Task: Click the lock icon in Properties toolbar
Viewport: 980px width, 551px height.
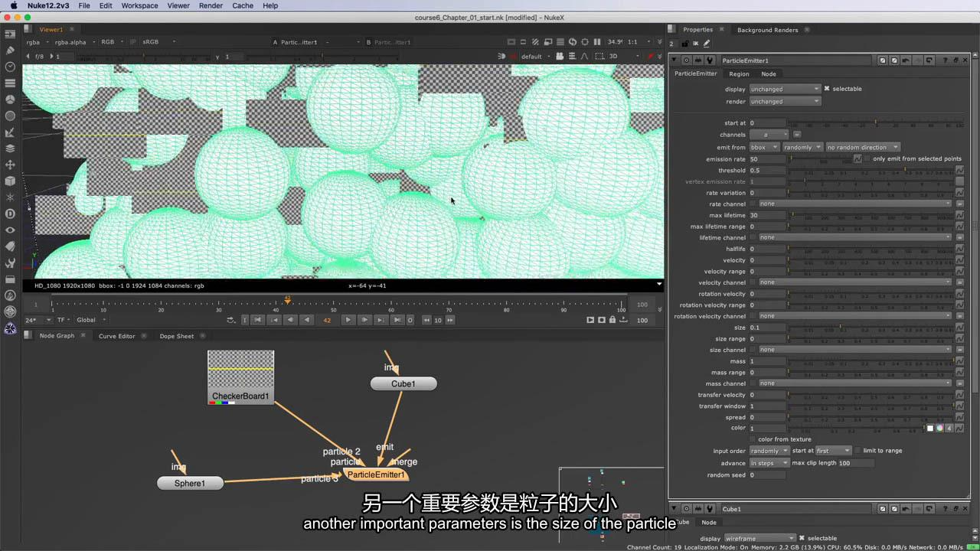Action: pyautogui.click(x=685, y=44)
